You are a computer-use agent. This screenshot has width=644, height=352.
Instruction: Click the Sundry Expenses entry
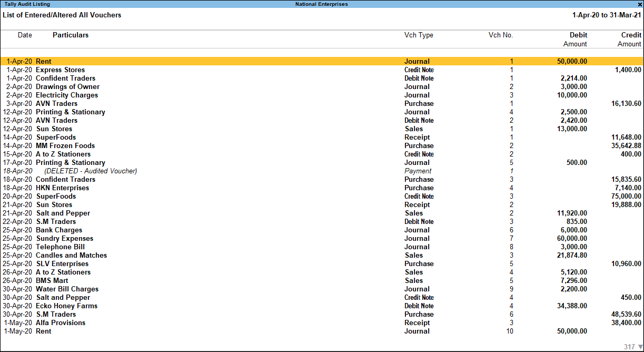(x=322, y=238)
